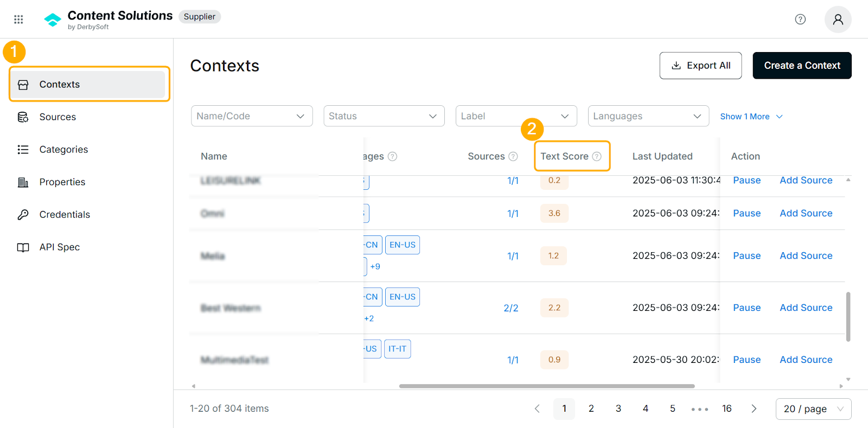
Task: Click the Content Solutions logo
Action: (53, 20)
